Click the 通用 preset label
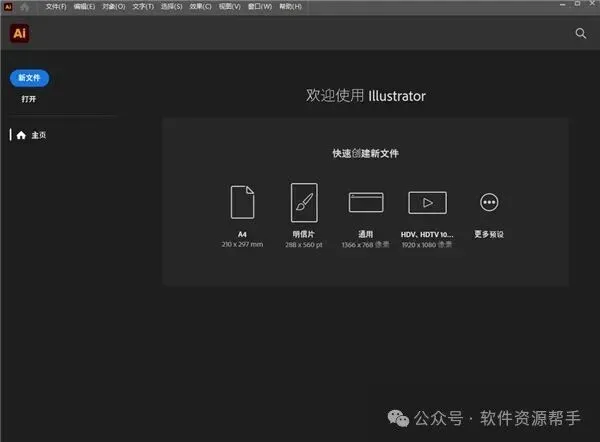 [365, 234]
